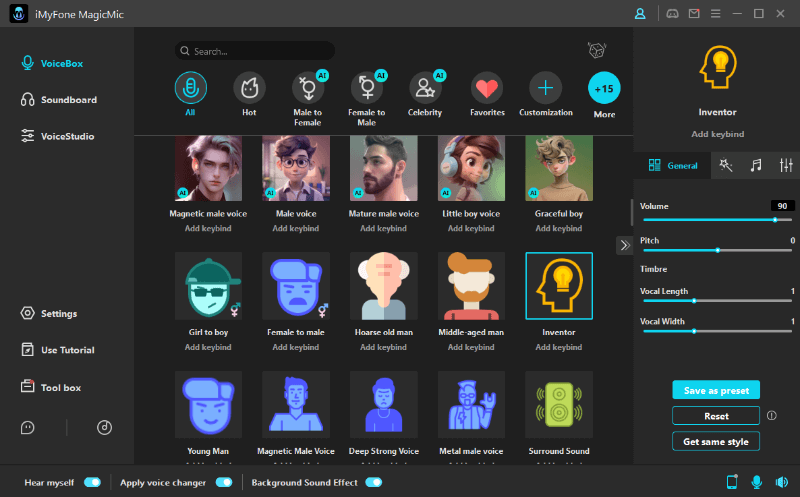Select Magnetic Male Voice cartoon icon
This screenshot has width=800, height=497.
[296, 405]
